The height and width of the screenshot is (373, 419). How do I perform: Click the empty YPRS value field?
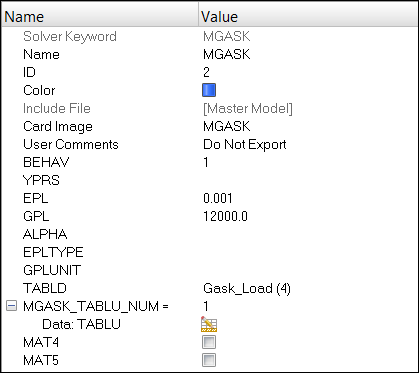coord(308,180)
